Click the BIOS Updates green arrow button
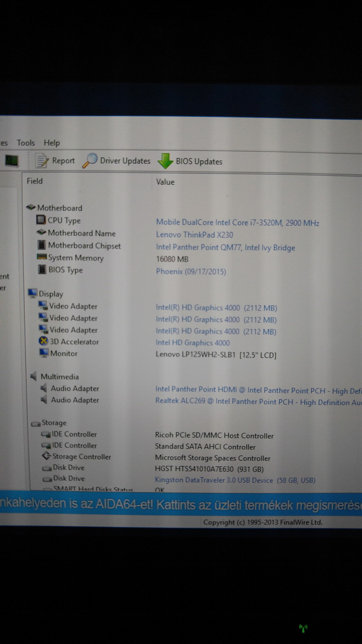 [x=190, y=162]
